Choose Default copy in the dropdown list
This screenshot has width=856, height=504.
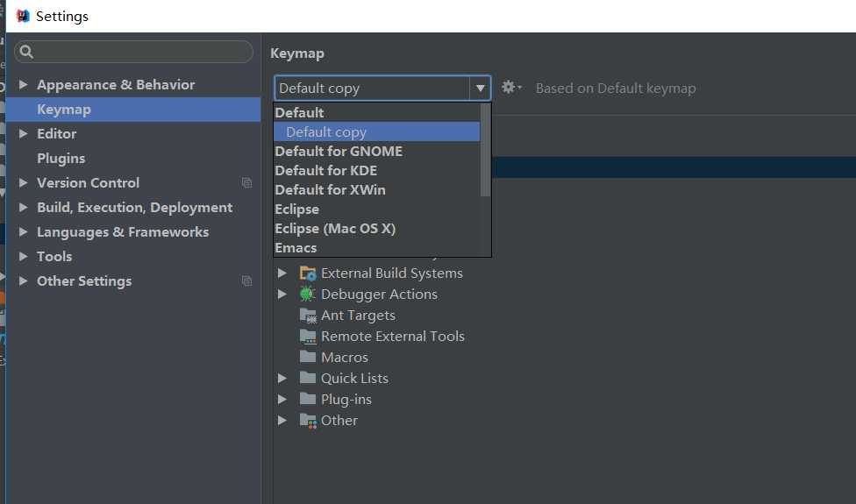(376, 132)
